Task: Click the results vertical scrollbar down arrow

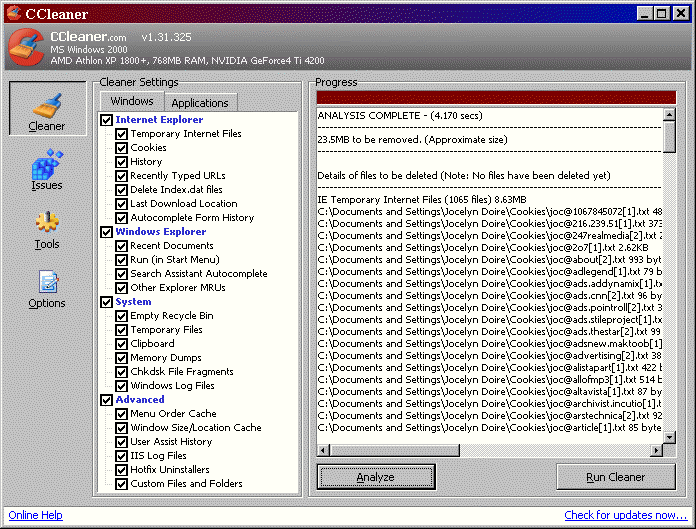Action: point(669,437)
